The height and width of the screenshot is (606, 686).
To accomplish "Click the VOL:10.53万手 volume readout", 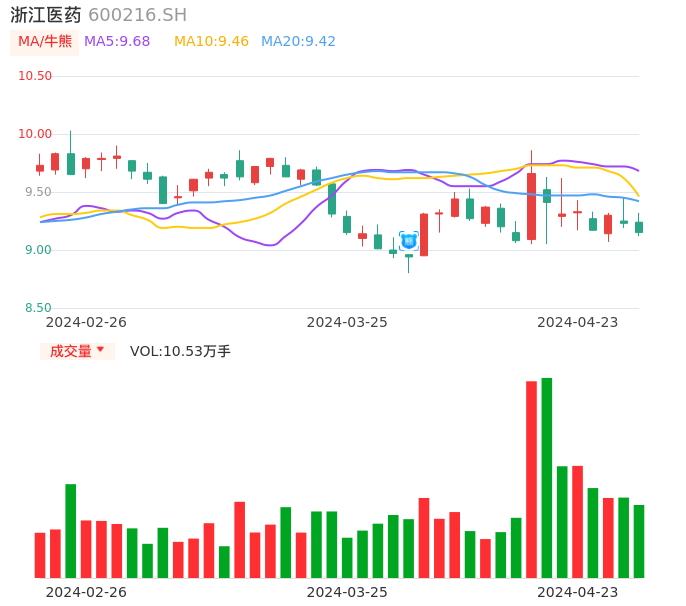I will (180, 351).
